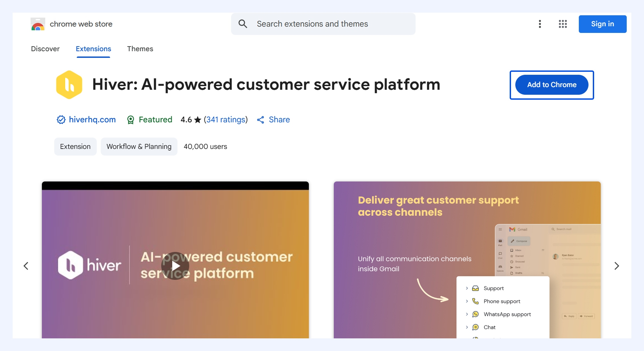Open the Google apps grid icon
Viewport: 644px width, 351px height.
(563, 24)
